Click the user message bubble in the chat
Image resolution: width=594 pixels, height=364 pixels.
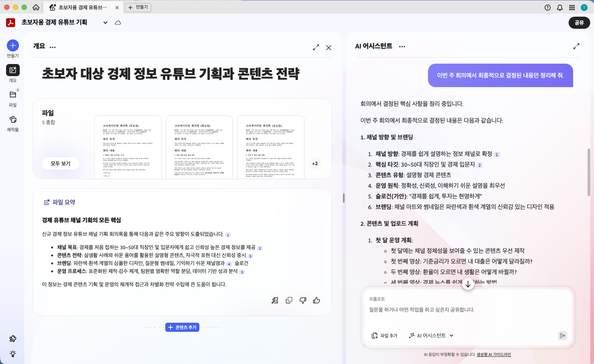pos(500,75)
